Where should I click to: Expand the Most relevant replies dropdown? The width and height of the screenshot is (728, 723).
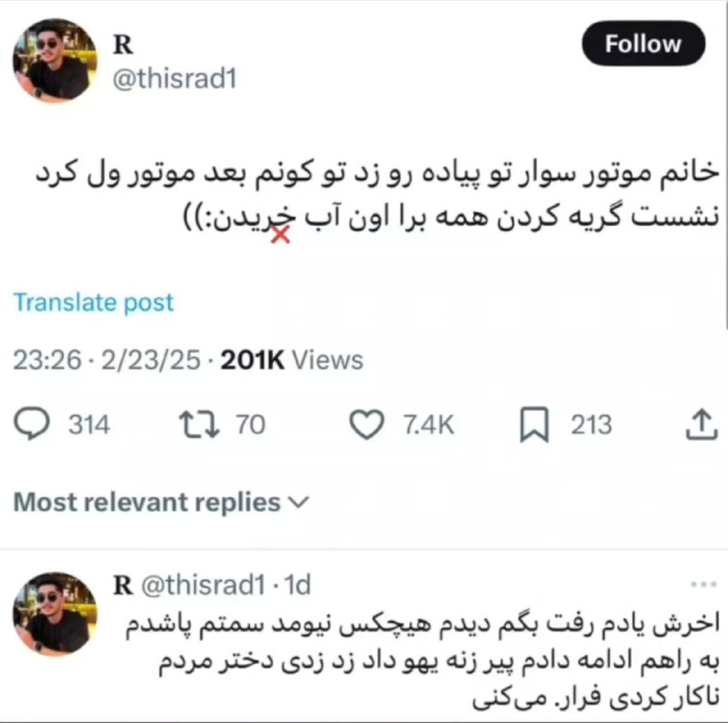(161, 503)
